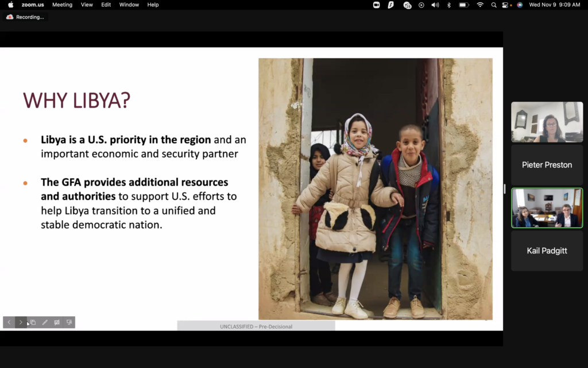Click the Recording... indicator button
588x368 pixels.
click(25, 17)
